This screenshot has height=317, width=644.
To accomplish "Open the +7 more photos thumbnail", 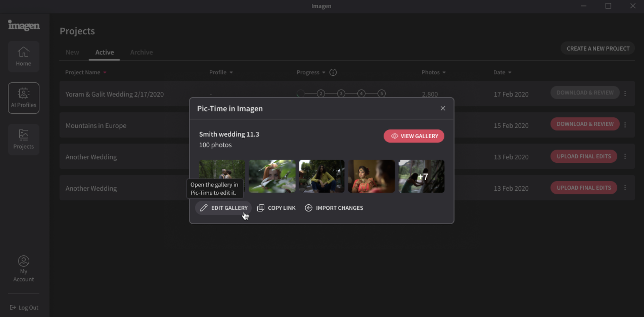I will pos(421,176).
